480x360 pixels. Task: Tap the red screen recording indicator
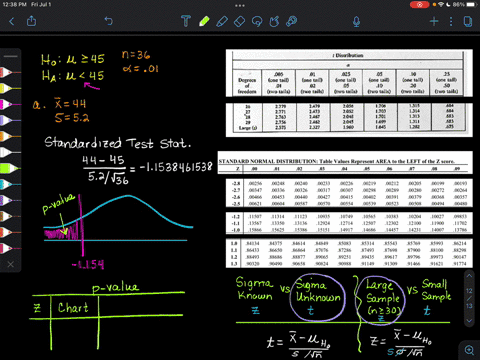click(419, 5)
